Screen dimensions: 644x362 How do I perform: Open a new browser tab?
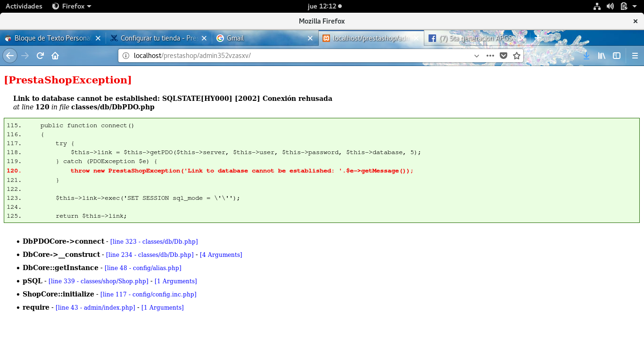[x=537, y=38]
